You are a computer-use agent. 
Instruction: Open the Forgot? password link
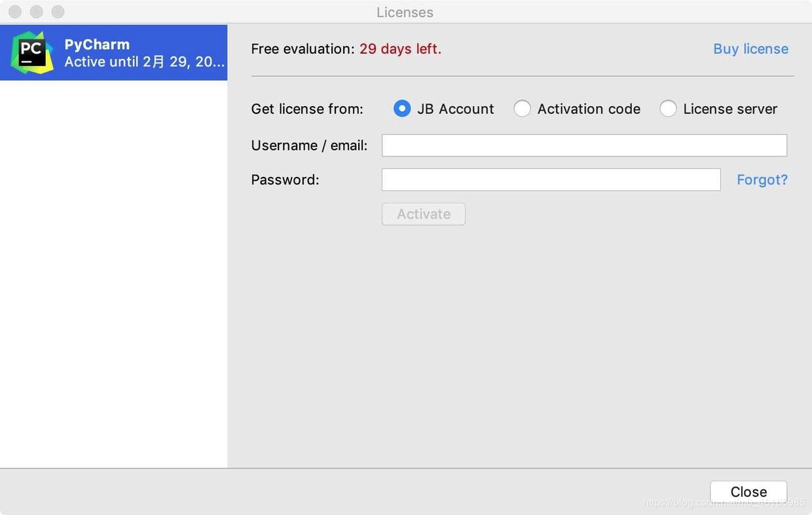pos(762,180)
